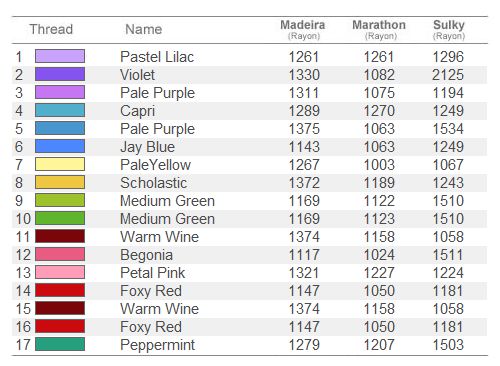Select the Medium Green swatch in row 10
The width and height of the screenshot is (500, 366).
pos(60,218)
